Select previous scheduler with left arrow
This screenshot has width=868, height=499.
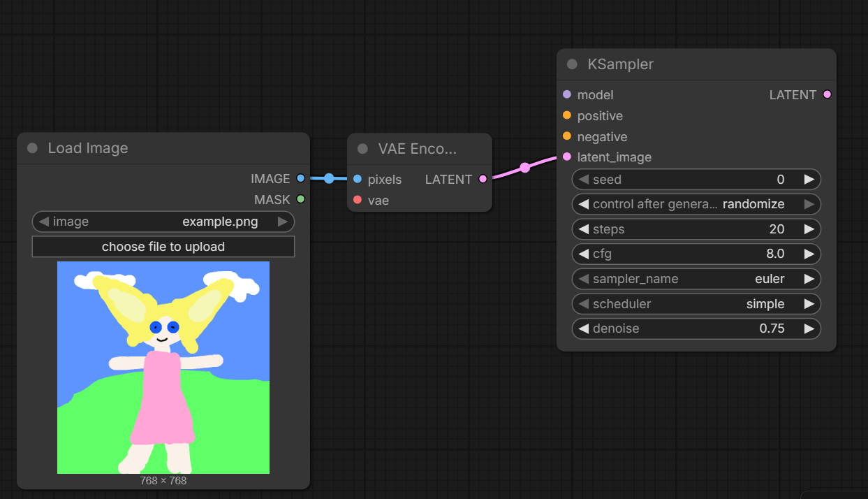(583, 304)
